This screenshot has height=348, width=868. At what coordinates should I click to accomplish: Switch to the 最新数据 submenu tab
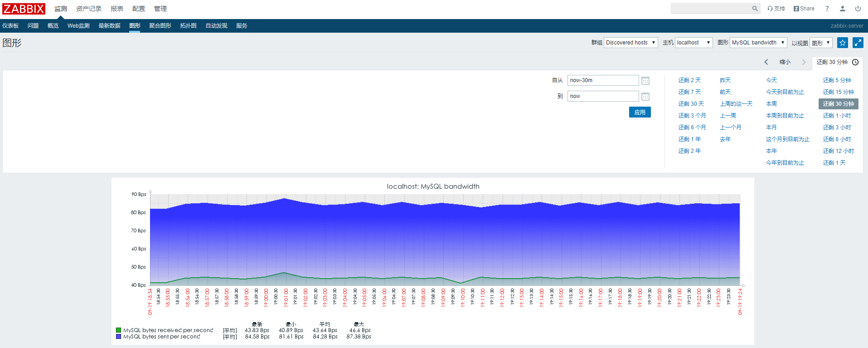(109, 26)
